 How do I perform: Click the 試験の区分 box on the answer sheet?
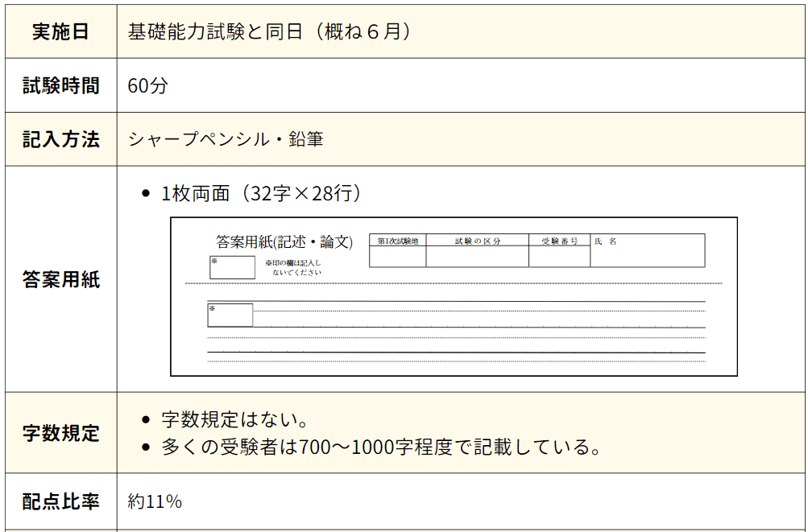pos(477,250)
